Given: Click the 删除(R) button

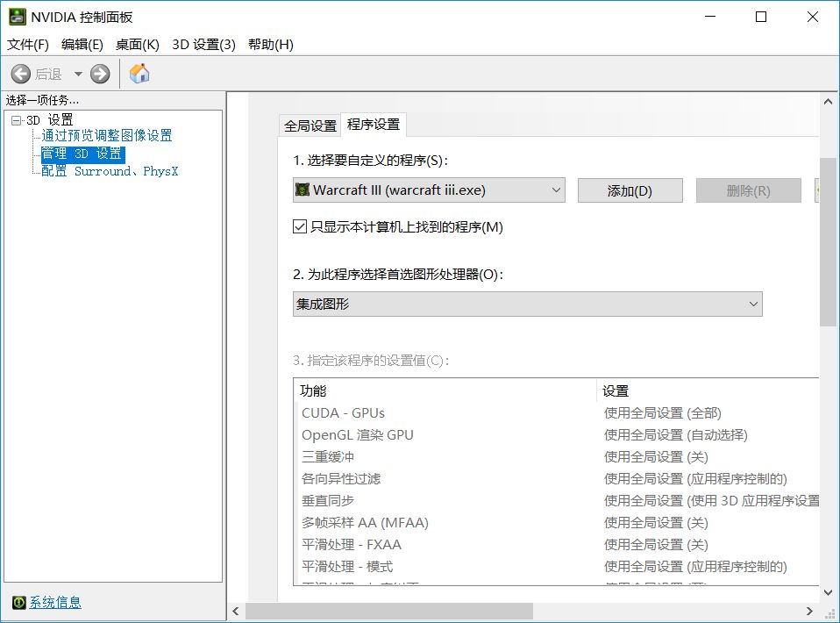Looking at the screenshot, I should (x=749, y=190).
